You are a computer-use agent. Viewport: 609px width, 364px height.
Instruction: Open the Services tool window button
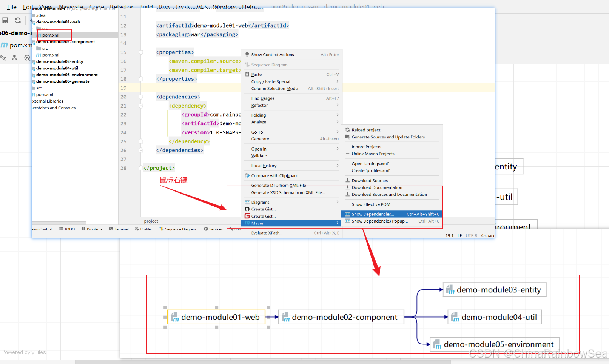pyautogui.click(x=213, y=229)
